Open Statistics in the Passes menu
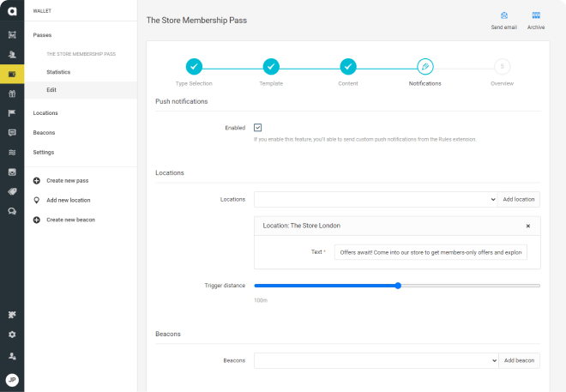 point(58,72)
